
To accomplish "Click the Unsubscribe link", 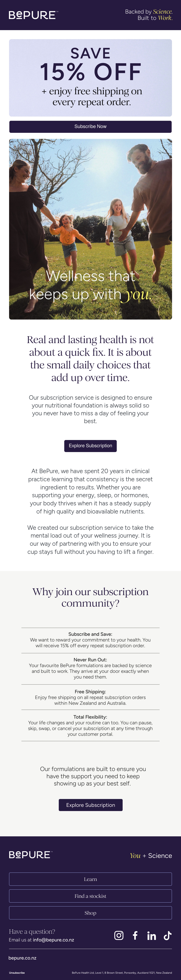I will point(17,973).
